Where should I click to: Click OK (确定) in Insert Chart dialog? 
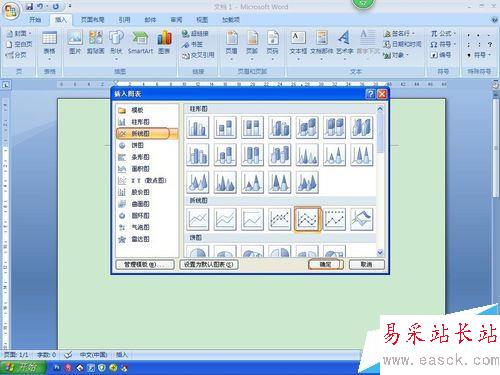click(x=326, y=264)
